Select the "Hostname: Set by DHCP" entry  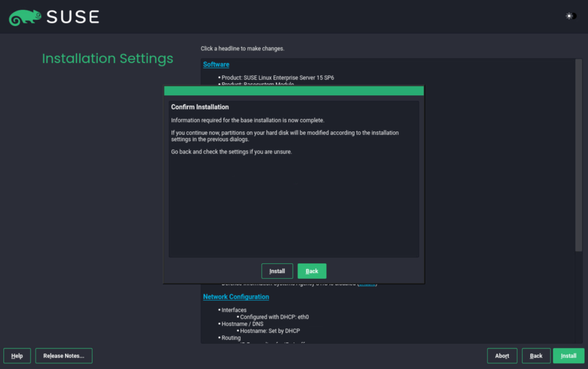pyautogui.click(x=270, y=331)
